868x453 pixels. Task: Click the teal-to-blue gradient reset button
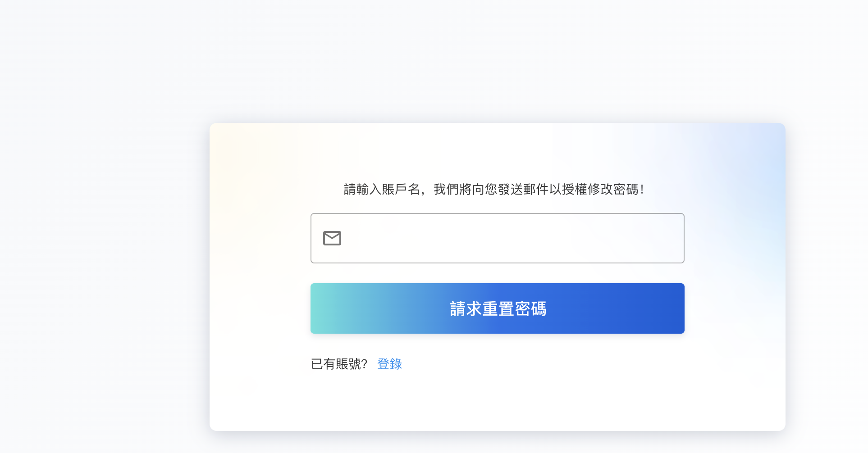coord(498,308)
